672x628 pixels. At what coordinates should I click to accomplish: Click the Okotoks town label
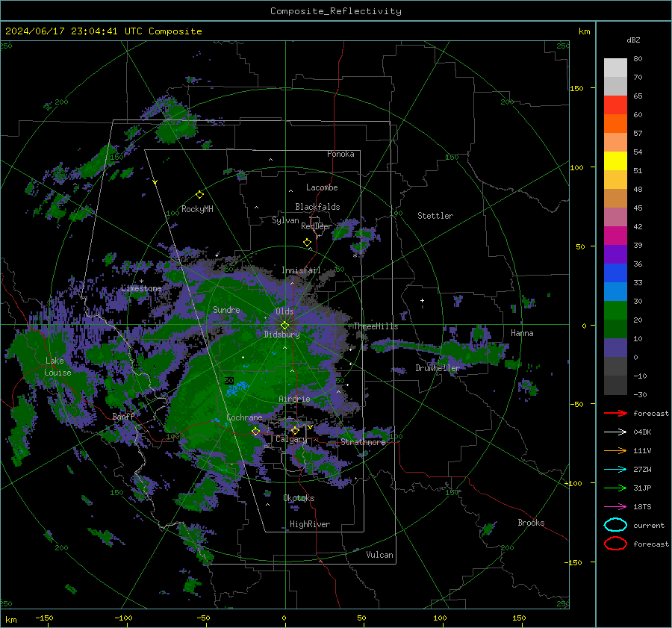pos(299,498)
